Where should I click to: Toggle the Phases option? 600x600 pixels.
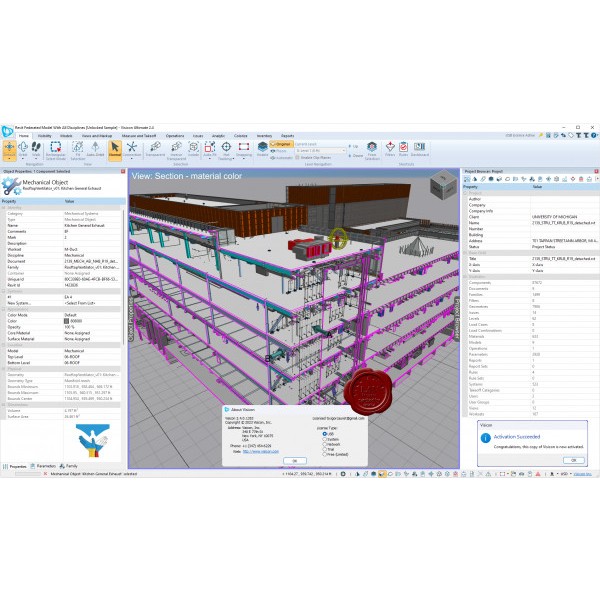[x=278, y=151]
